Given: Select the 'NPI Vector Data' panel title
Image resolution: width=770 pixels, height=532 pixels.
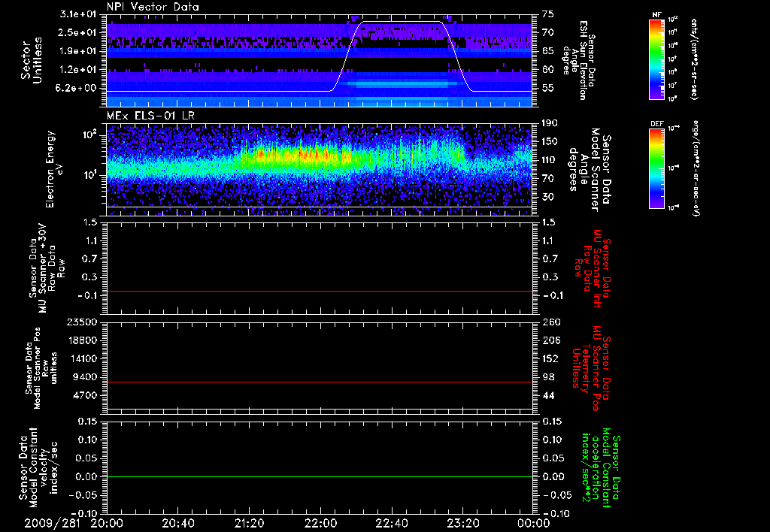Looking at the screenshot, I should point(153,7).
